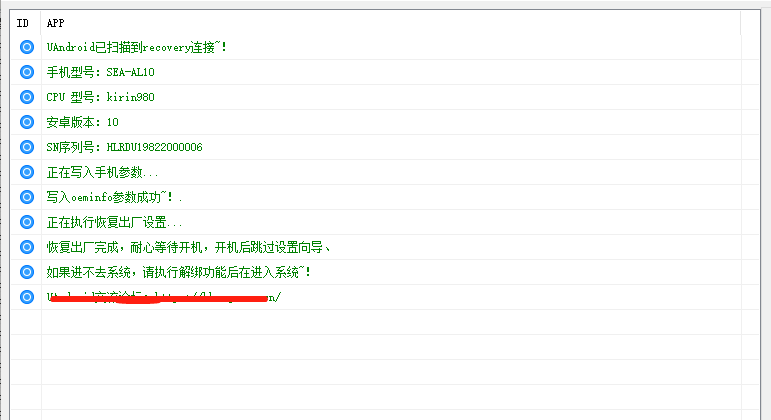The width and height of the screenshot is (771, 420).
Task: Select the 正在执行恢复出厂设置... log line
Action: point(114,222)
